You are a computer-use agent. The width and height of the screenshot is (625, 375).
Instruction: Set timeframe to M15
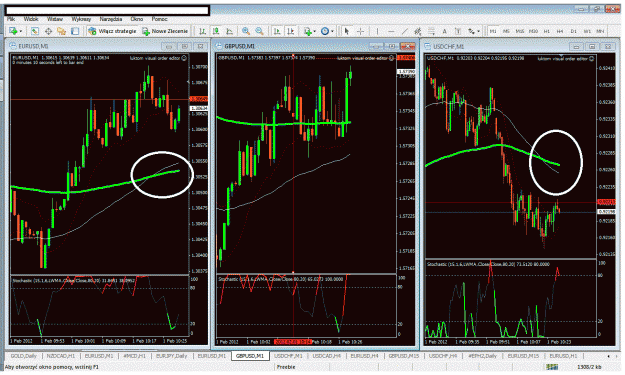(520, 31)
